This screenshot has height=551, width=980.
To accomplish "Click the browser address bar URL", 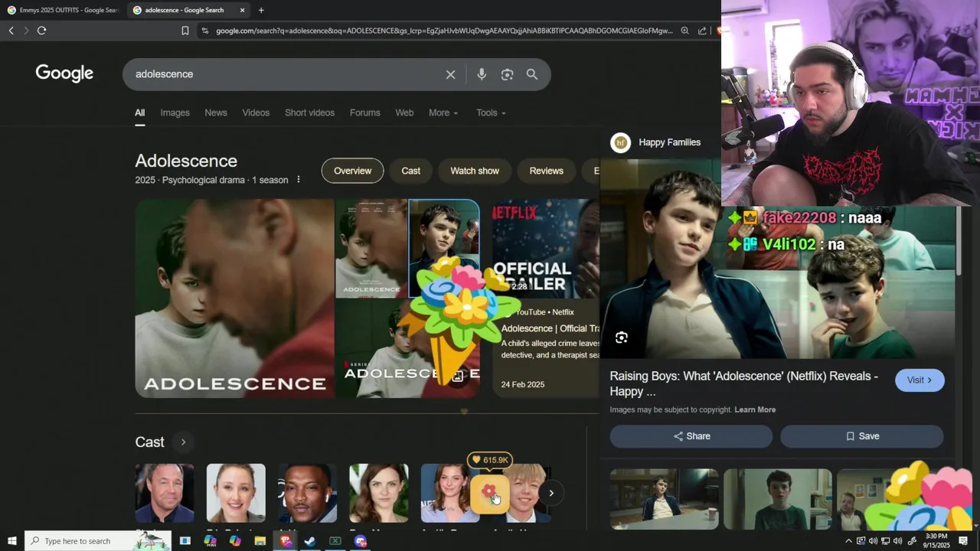I will (x=444, y=31).
